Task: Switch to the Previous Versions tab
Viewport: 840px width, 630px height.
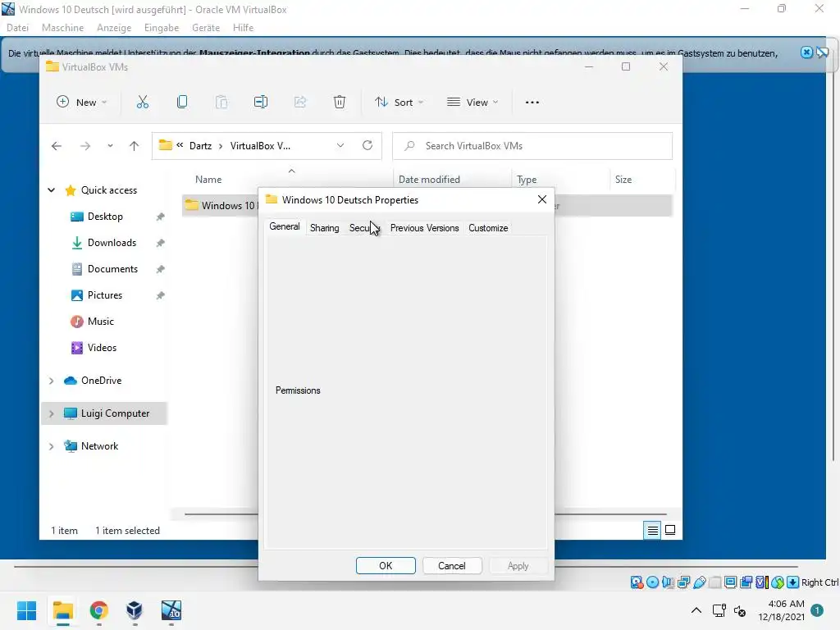Action: 424,228
